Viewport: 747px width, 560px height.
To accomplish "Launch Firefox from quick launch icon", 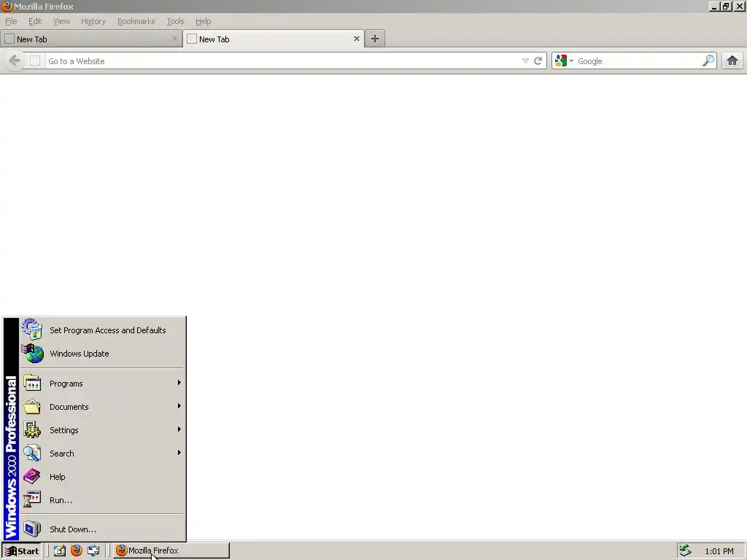I will (76, 551).
